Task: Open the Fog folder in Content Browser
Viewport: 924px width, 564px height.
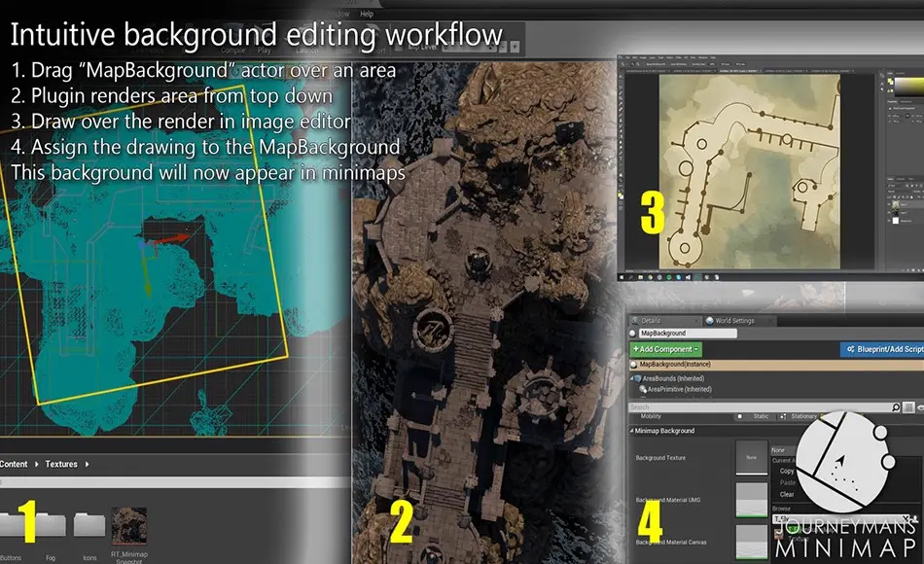Action: [x=51, y=526]
